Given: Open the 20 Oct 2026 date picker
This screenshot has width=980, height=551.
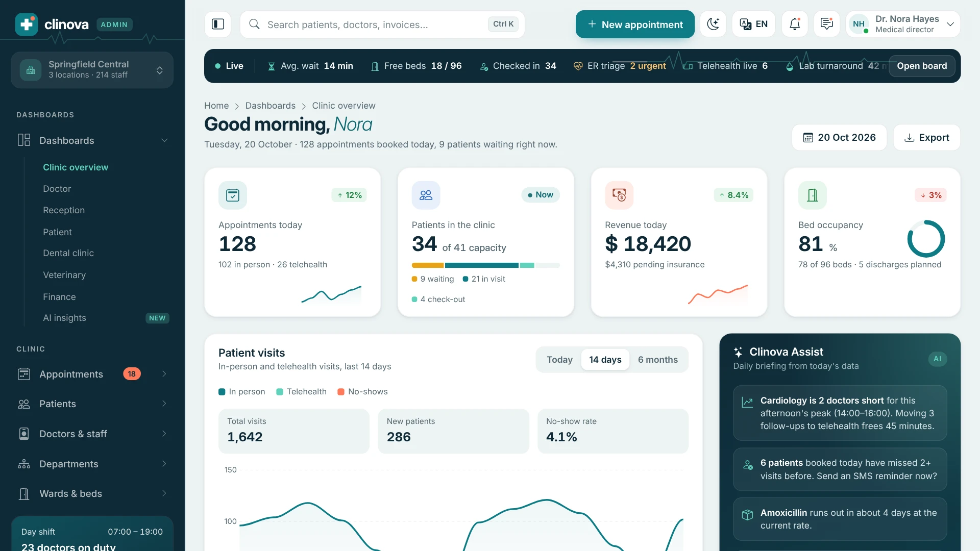Looking at the screenshot, I should click(839, 137).
